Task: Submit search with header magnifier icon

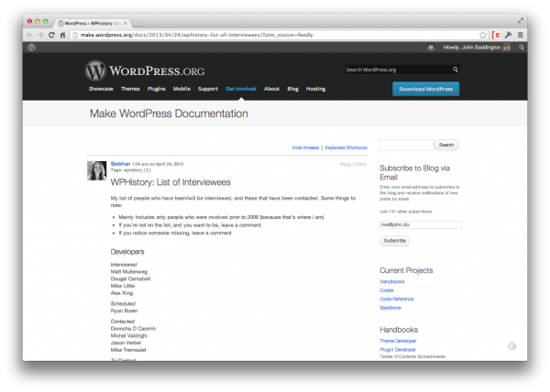Action: pyautogui.click(x=455, y=70)
